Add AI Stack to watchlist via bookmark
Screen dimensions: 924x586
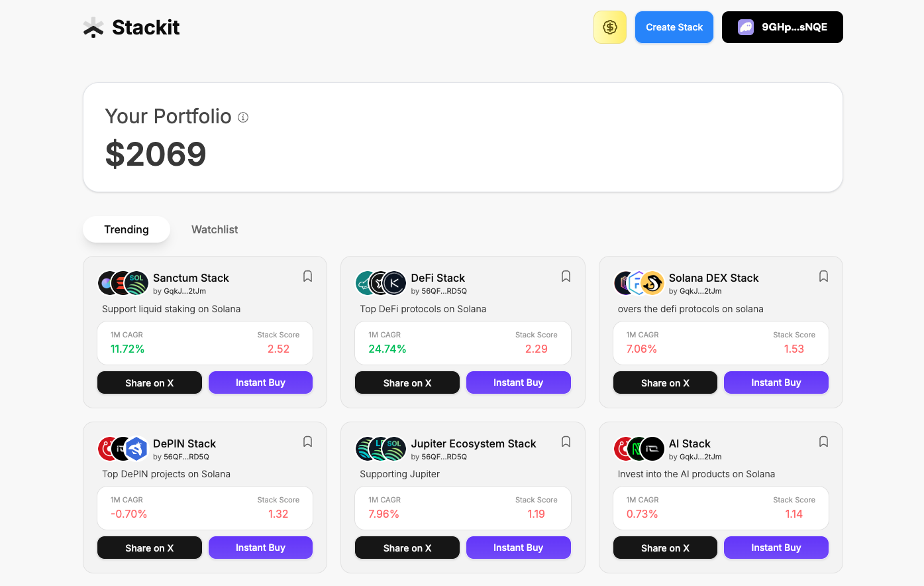tap(823, 441)
